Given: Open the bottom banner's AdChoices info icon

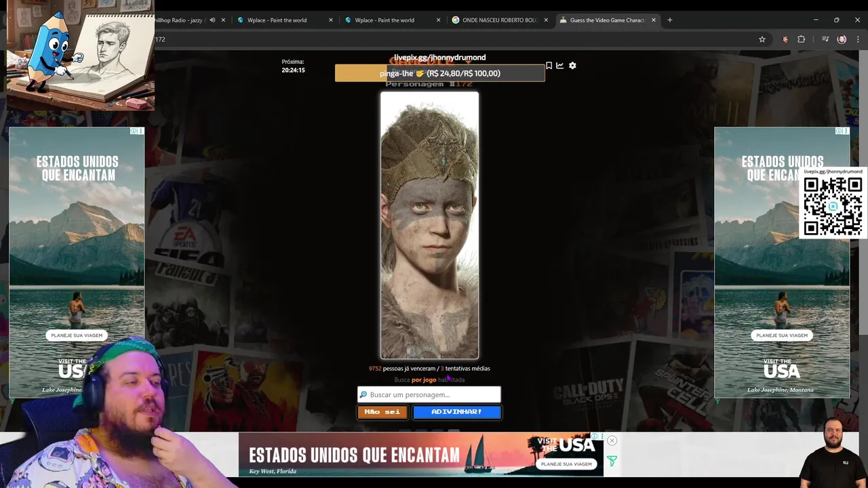Looking at the screenshot, I should [594, 436].
